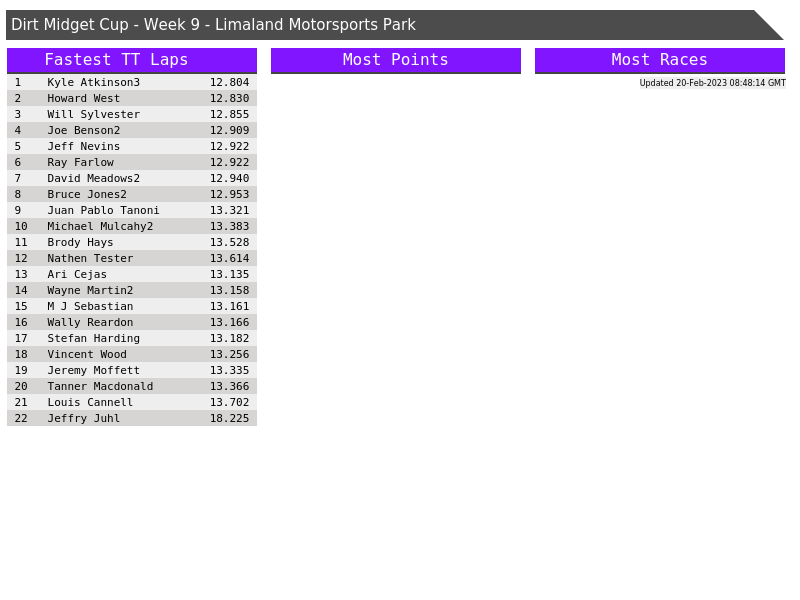Click Joe Benson2 in the list

(x=83, y=130)
